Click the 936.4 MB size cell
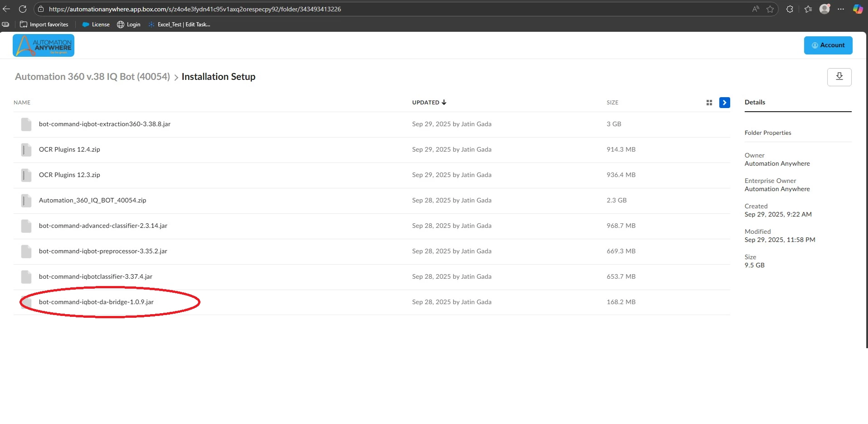Screen dimensions: 868x424 click(621, 175)
